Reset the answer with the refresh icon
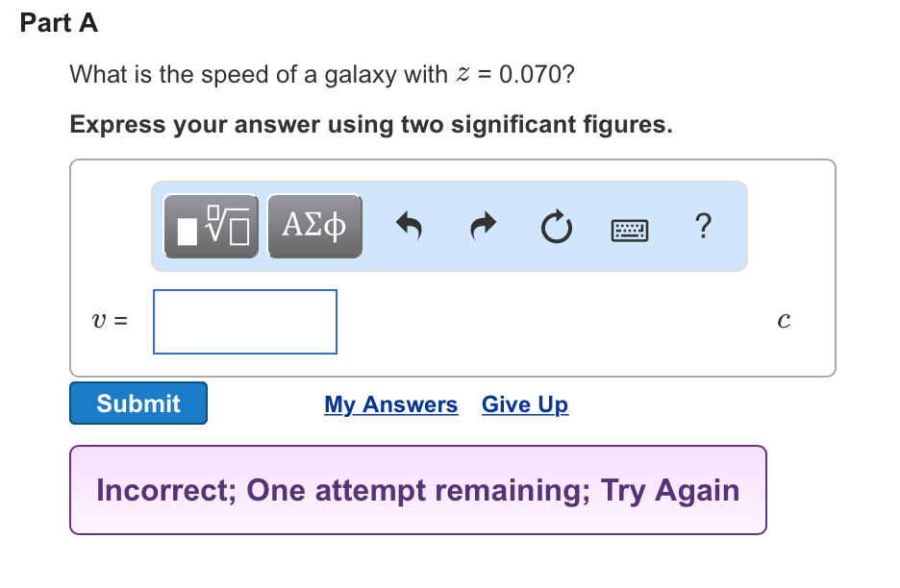Image resolution: width=900 pixels, height=588 pixels. 556,227
